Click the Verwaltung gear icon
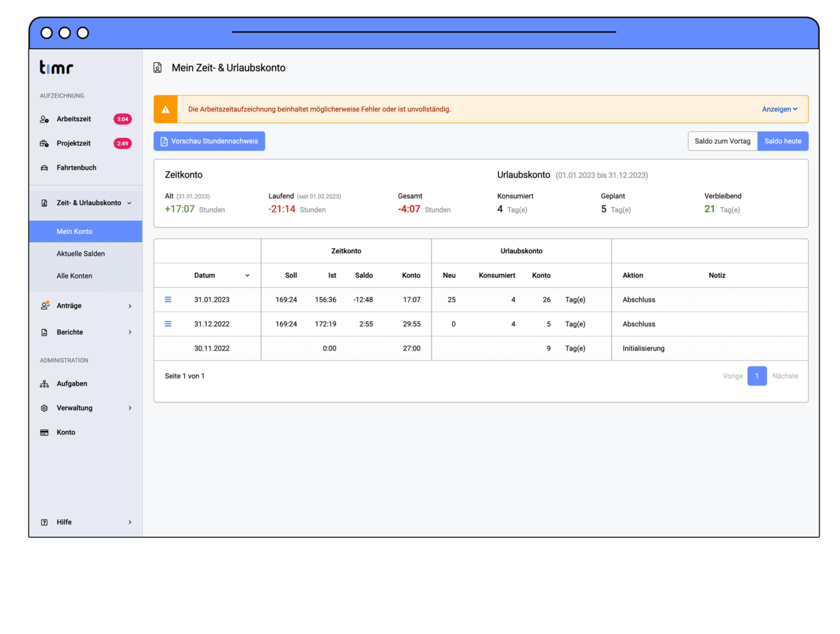Screen dimensions: 840x634 point(44,408)
